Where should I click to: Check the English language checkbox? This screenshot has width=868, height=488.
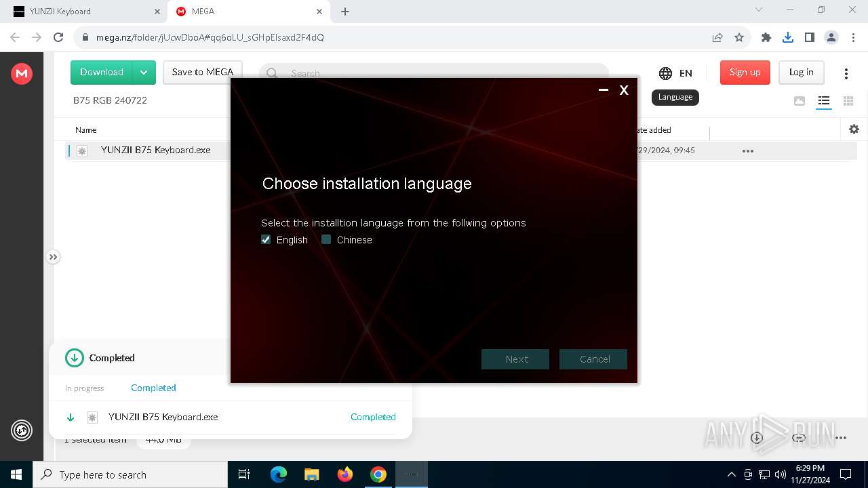(x=266, y=239)
